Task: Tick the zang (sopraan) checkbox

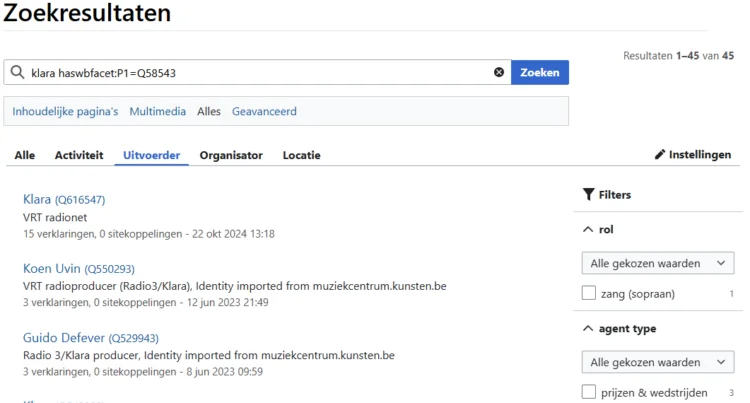Action: [x=589, y=293]
